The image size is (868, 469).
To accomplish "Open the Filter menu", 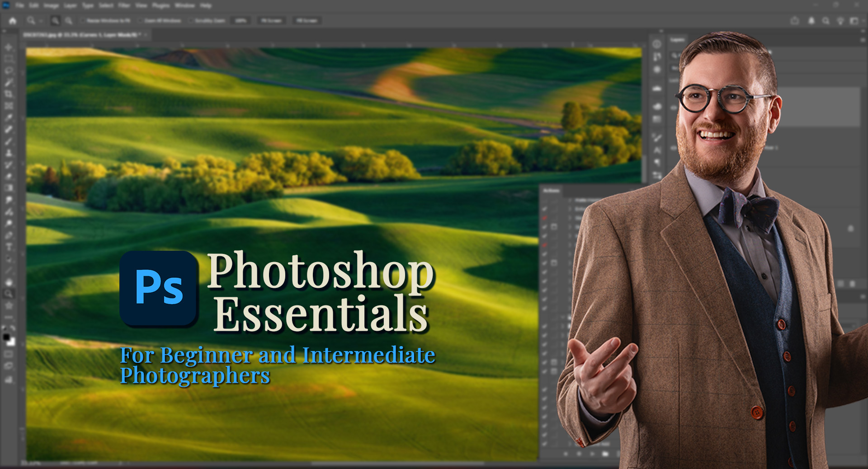I will click(124, 5).
